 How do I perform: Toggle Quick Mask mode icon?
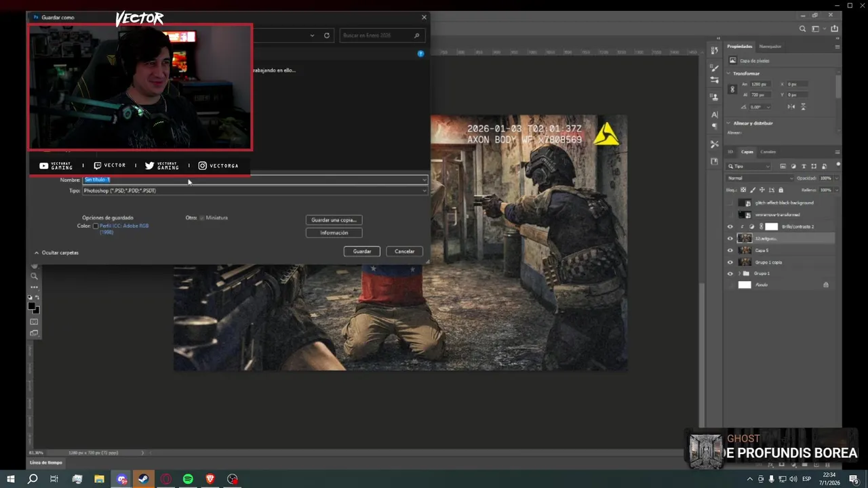tap(34, 322)
